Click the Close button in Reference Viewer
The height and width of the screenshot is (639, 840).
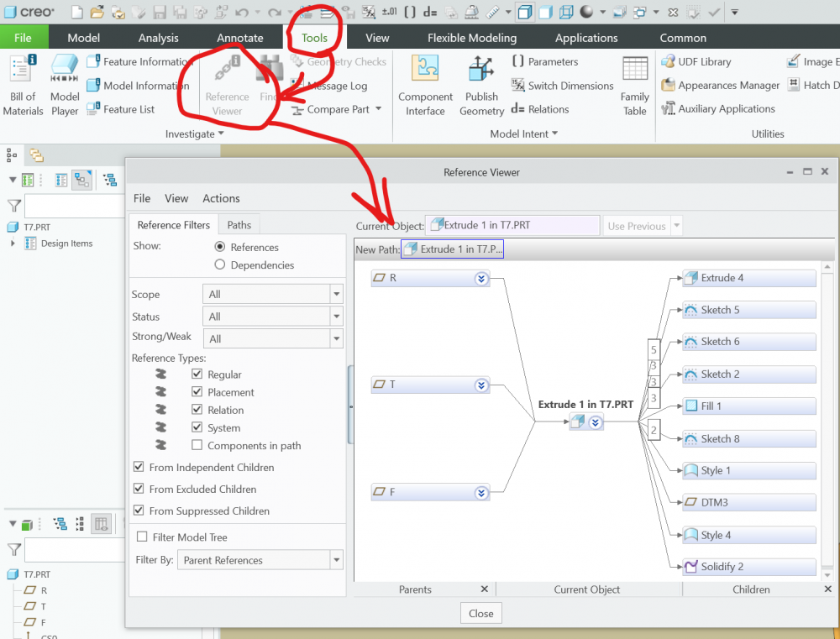click(481, 613)
